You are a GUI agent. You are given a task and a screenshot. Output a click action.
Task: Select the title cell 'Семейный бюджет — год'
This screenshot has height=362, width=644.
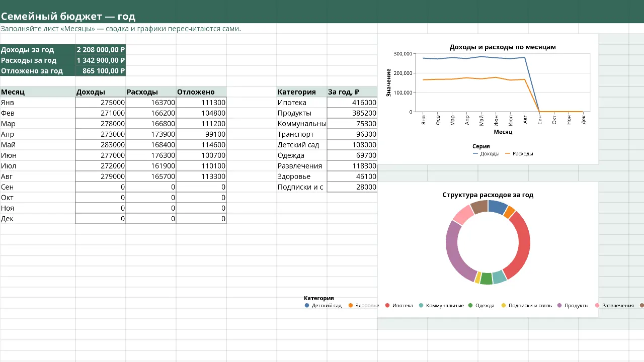click(68, 17)
